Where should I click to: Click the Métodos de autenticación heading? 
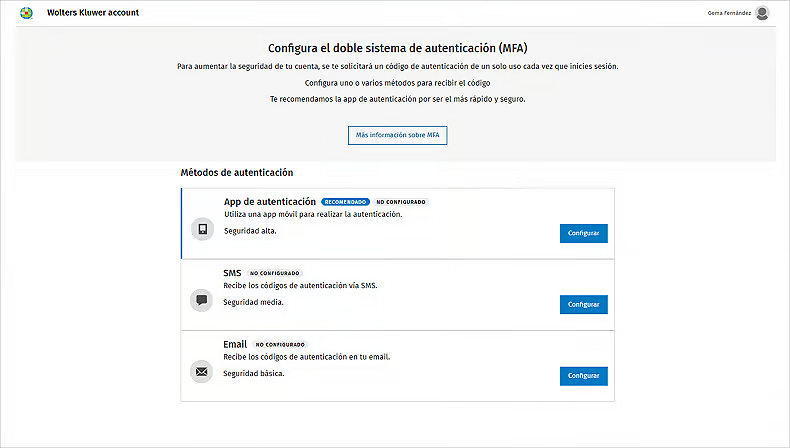pyautogui.click(x=237, y=172)
